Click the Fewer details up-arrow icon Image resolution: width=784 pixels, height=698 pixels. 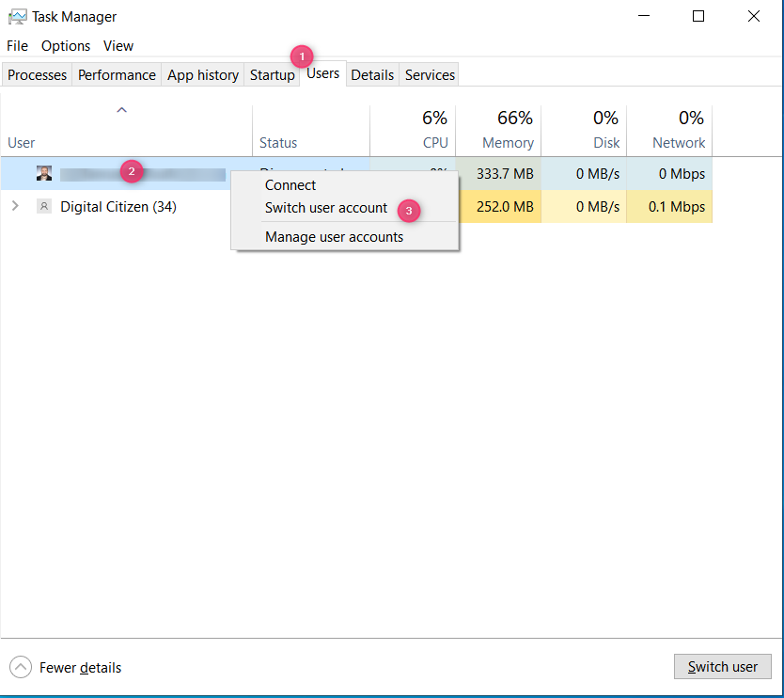pos(21,667)
